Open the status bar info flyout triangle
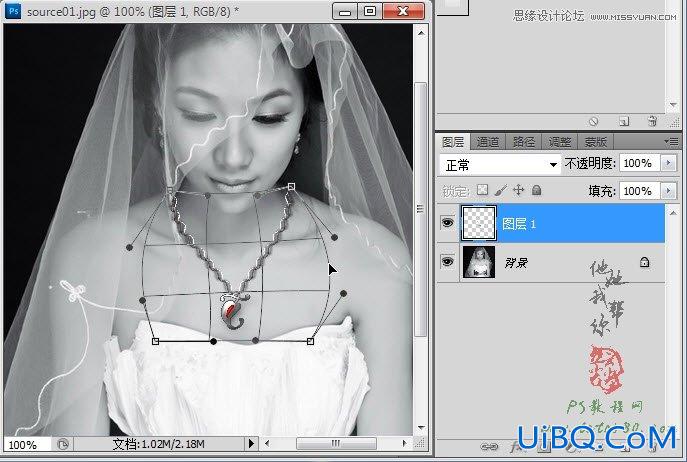 251,444
